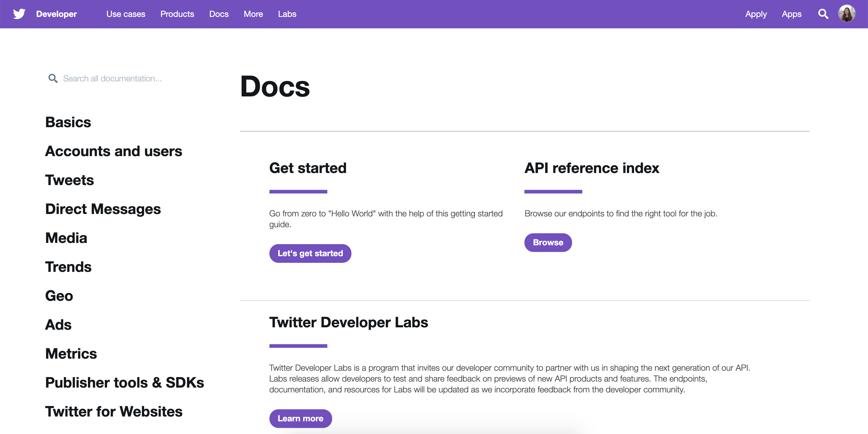Open the Use cases navigation item

pyautogui.click(x=126, y=14)
